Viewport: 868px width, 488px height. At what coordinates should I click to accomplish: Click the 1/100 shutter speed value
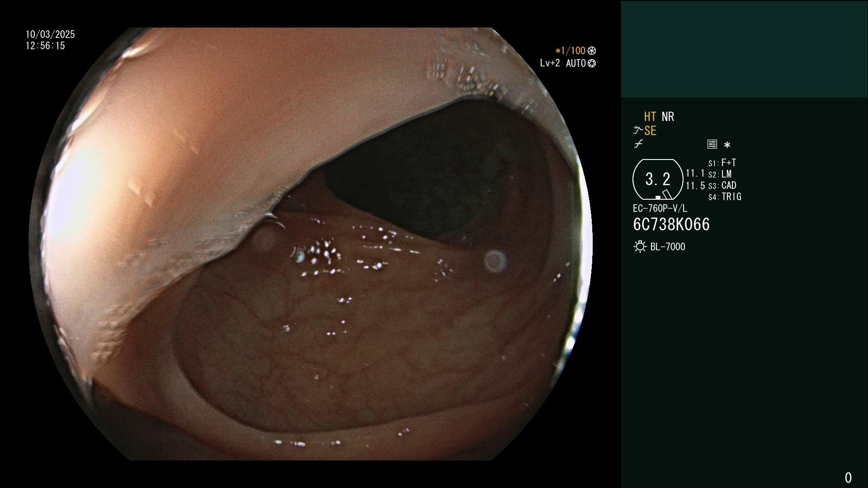point(571,51)
